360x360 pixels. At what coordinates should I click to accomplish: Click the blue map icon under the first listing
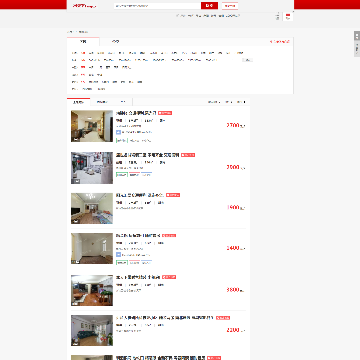[118, 132]
